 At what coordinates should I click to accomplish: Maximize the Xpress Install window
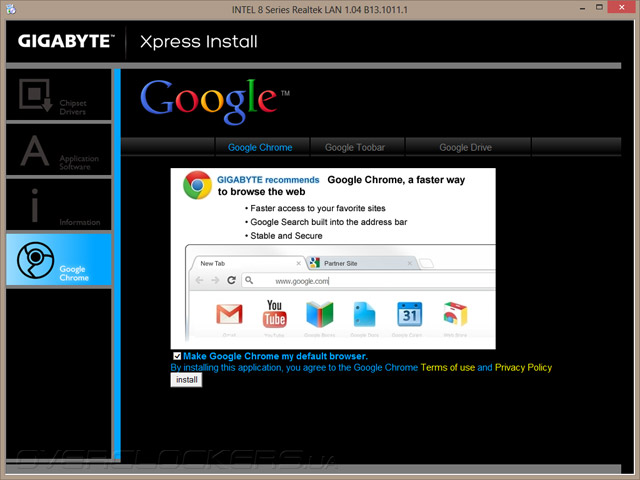click(599, 7)
